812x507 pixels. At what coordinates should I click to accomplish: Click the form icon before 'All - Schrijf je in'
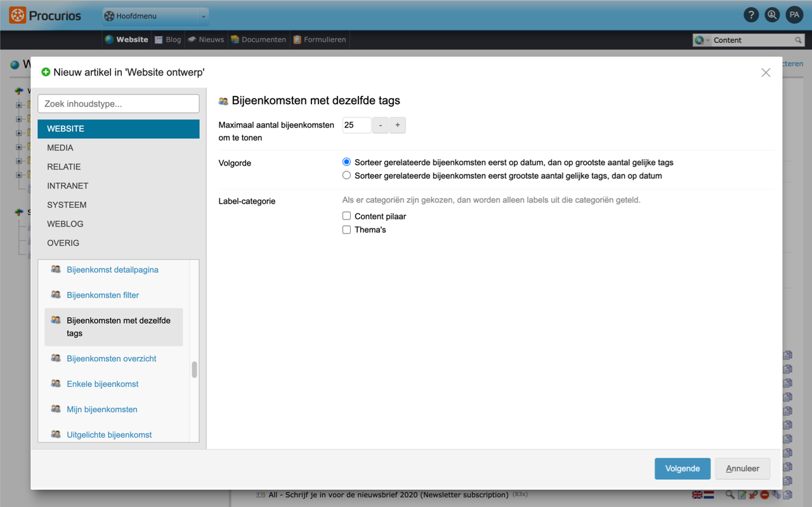pos(261,495)
